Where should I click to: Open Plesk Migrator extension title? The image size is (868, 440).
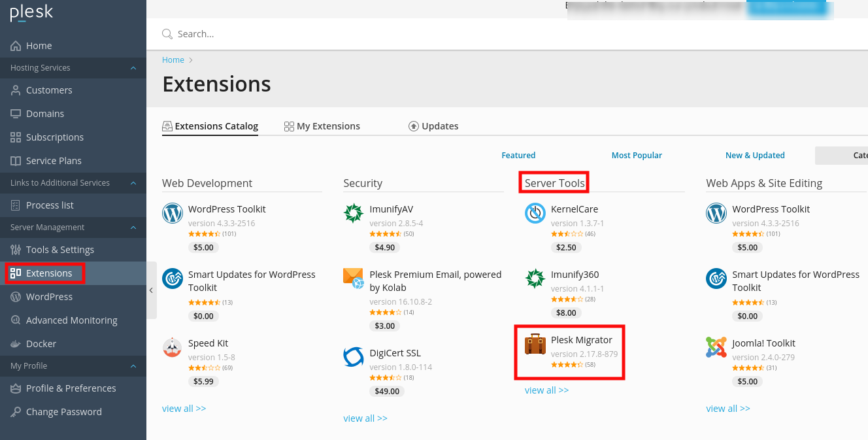581,340
